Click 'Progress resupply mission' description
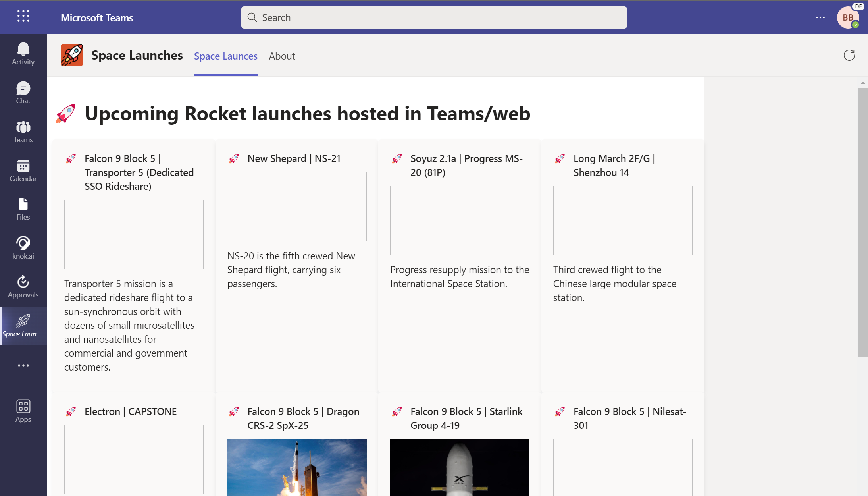This screenshot has height=496, width=868. coord(460,277)
